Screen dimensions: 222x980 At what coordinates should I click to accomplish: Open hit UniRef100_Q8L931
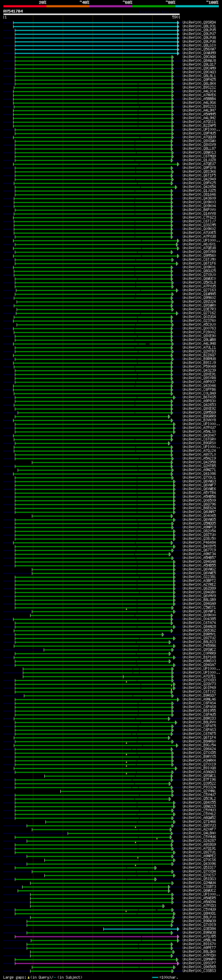199,26
